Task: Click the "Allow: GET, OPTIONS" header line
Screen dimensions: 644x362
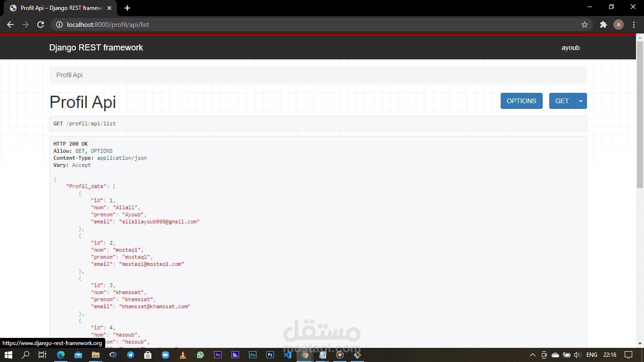Action: point(83,151)
